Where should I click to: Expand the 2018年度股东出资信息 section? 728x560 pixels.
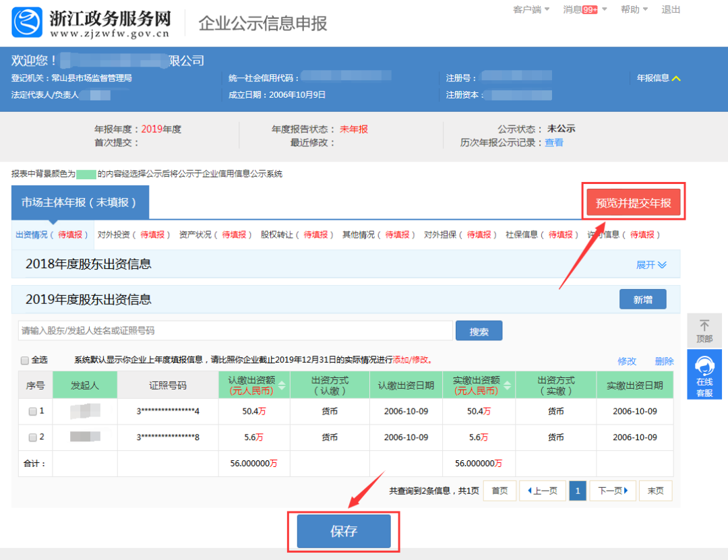(651, 265)
